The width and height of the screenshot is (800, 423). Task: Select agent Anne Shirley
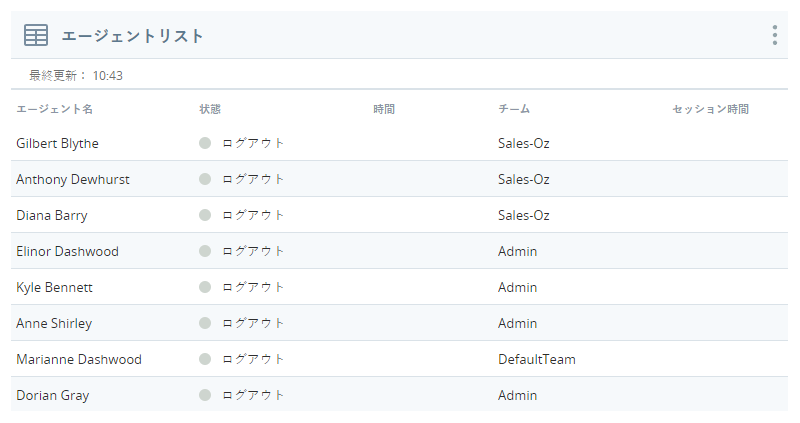54,323
